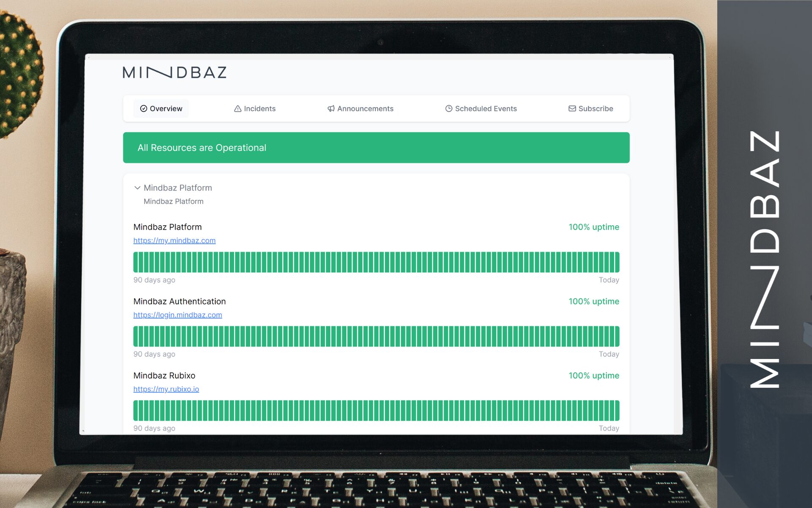812x508 pixels.
Task: Click the Overview checkmark circle icon
Action: 144,109
